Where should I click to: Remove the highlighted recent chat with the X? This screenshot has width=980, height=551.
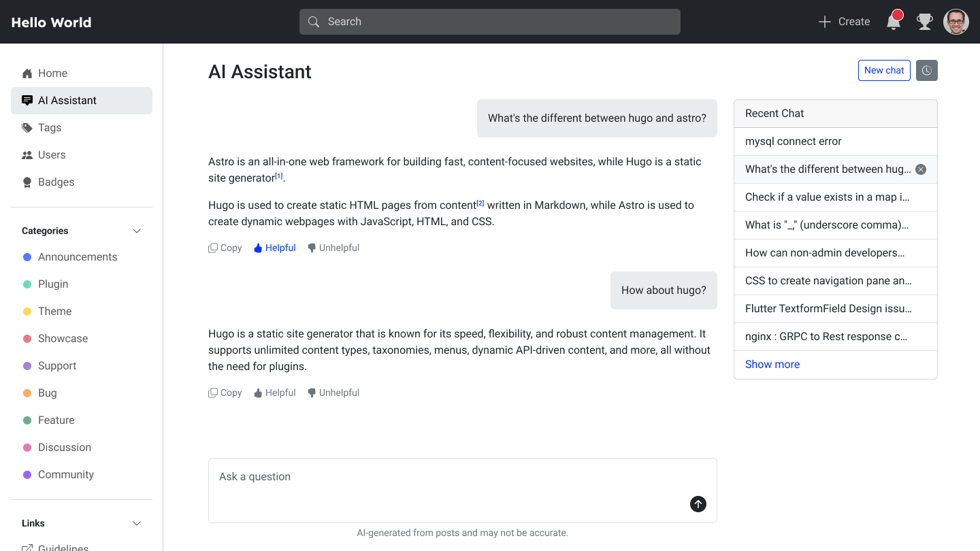click(921, 169)
